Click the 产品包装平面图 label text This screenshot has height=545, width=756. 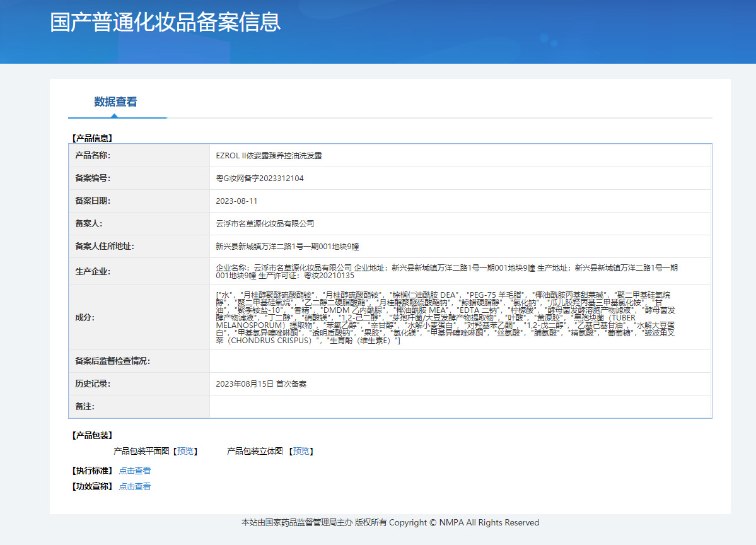[141, 451]
